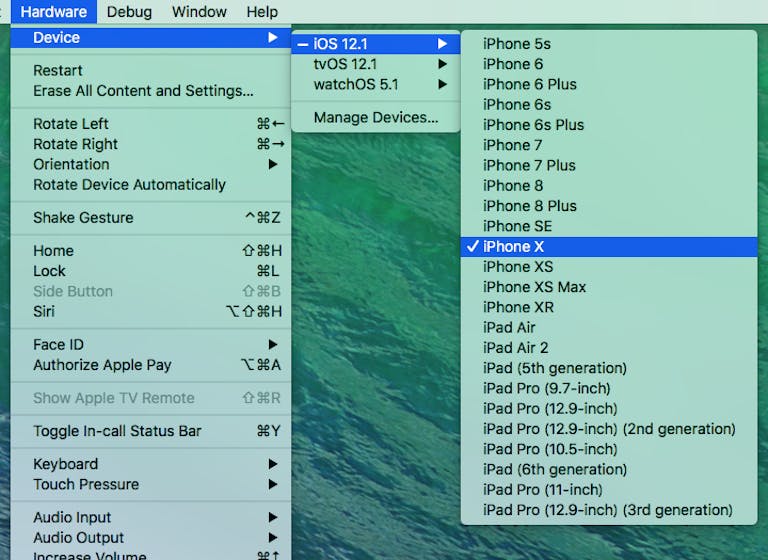
Task: Expand the Audio Output submenu
Action: 151,538
